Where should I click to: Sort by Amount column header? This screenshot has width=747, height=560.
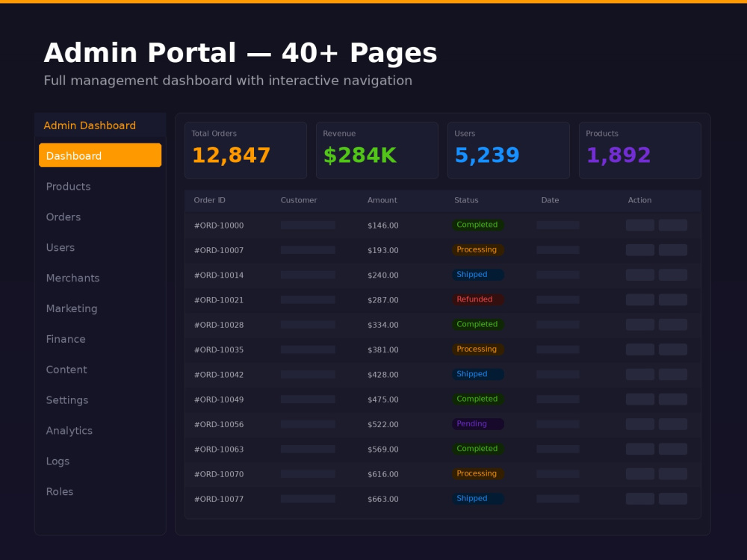pyautogui.click(x=382, y=200)
